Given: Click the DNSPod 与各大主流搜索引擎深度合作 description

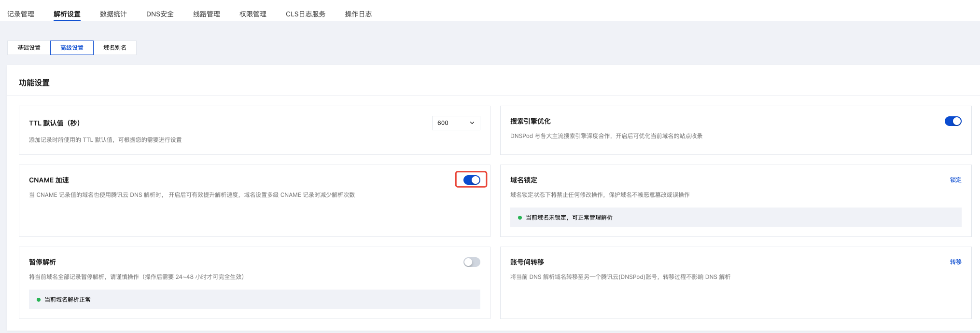Looking at the screenshot, I should (x=606, y=136).
